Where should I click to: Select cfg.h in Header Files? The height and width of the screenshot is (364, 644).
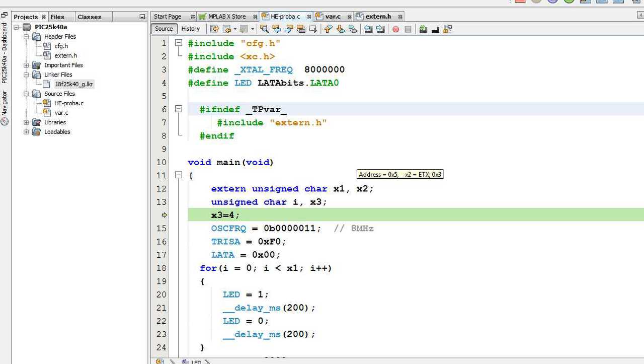(61, 46)
